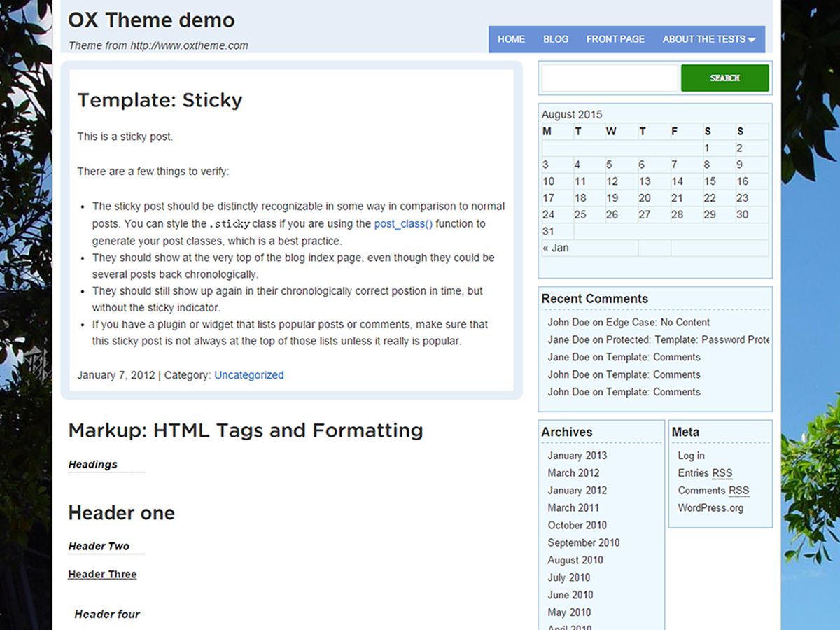
Task: Switch to the BLOG section
Action: 555,39
